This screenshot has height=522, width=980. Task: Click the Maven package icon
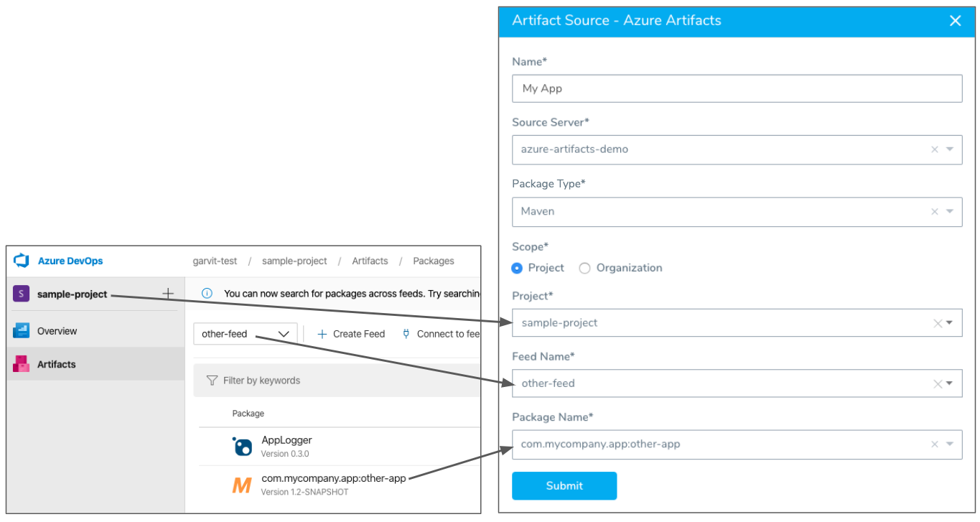(x=242, y=485)
